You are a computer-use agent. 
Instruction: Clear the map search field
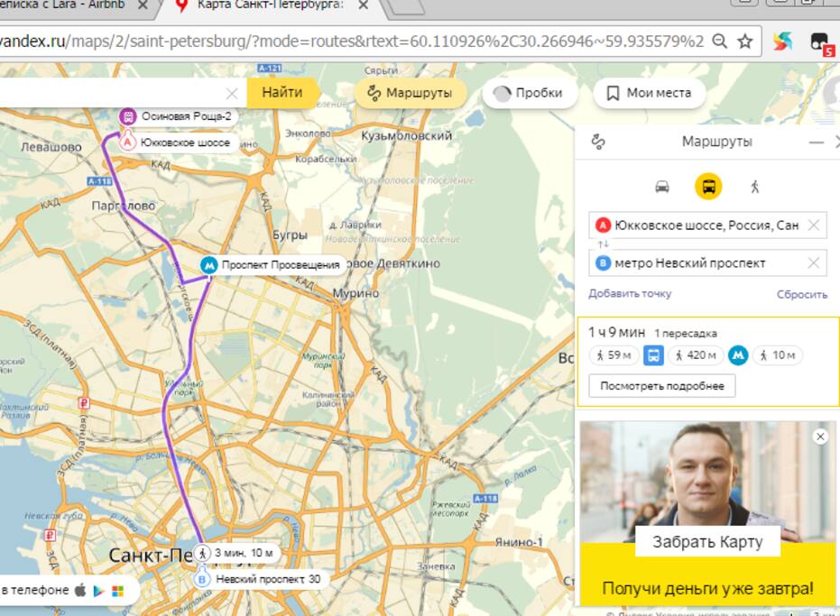(231, 94)
